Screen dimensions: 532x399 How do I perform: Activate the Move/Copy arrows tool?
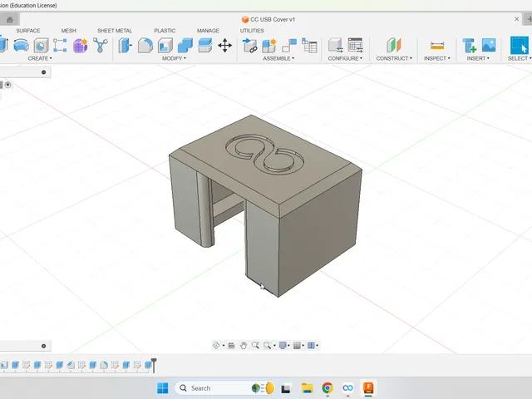coord(224,45)
